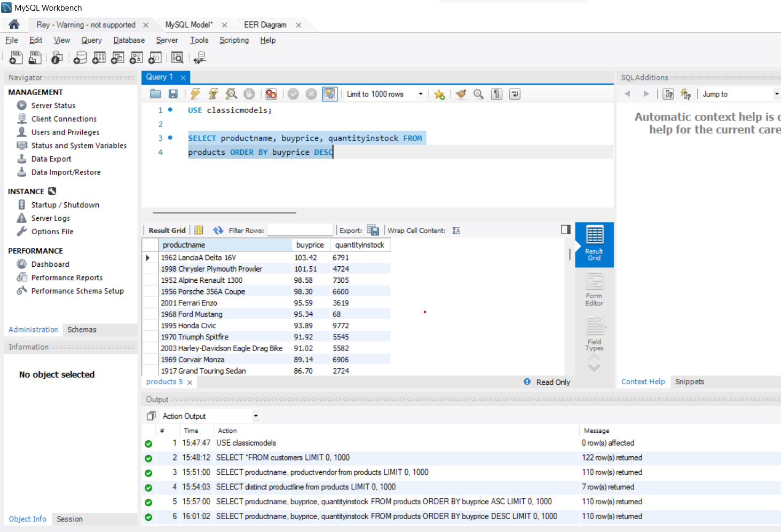The height and width of the screenshot is (532, 781).
Task: Open the Database menu
Action: (129, 40)
